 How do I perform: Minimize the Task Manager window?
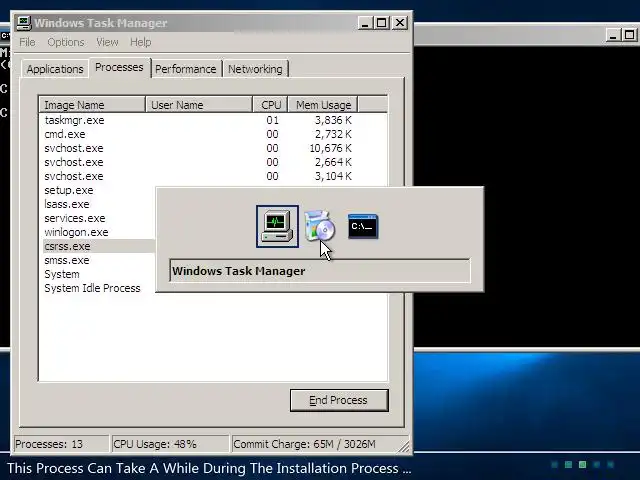coord(365,23)
